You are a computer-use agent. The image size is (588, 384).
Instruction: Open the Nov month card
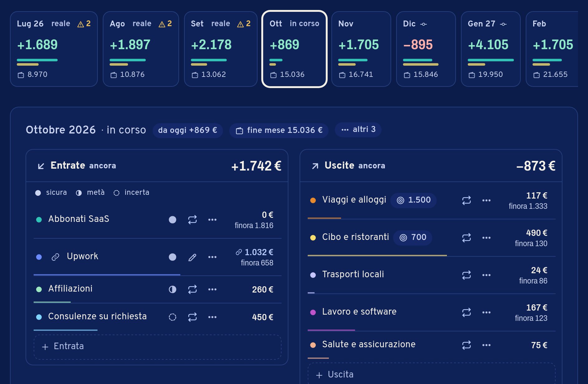(x=361, y=49)
